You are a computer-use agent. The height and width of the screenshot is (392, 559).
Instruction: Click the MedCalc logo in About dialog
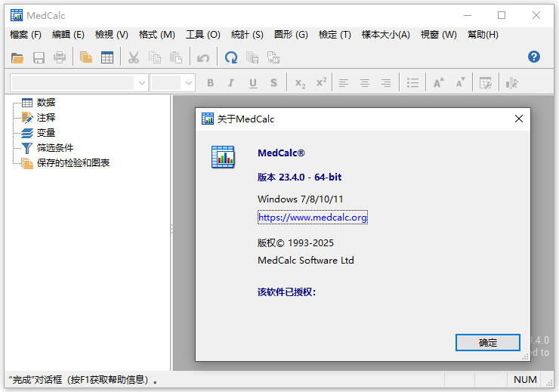coord(223,157)
